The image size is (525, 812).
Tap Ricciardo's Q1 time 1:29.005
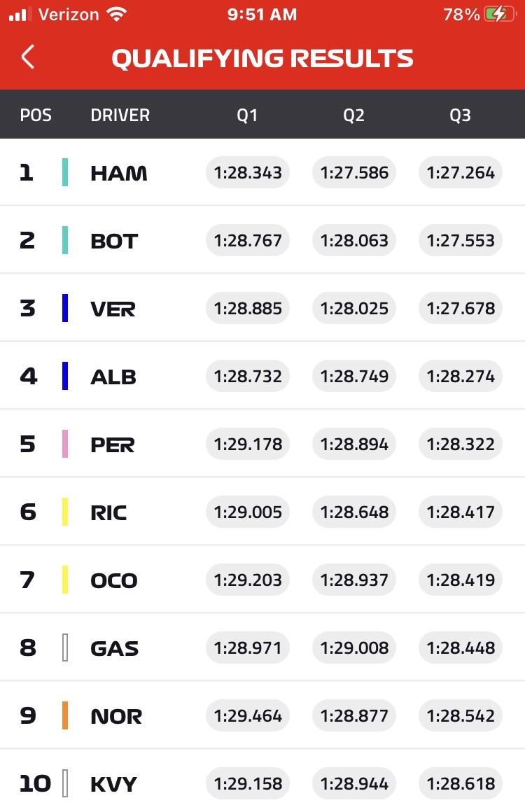click(248, 512)
